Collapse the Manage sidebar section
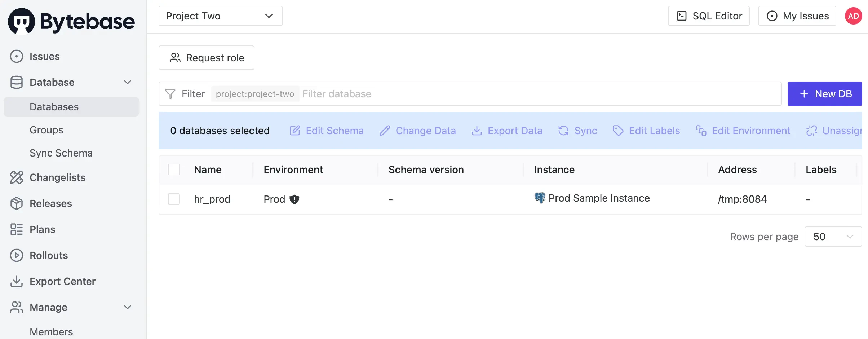868x339 pixels. (x=127, y=307)
